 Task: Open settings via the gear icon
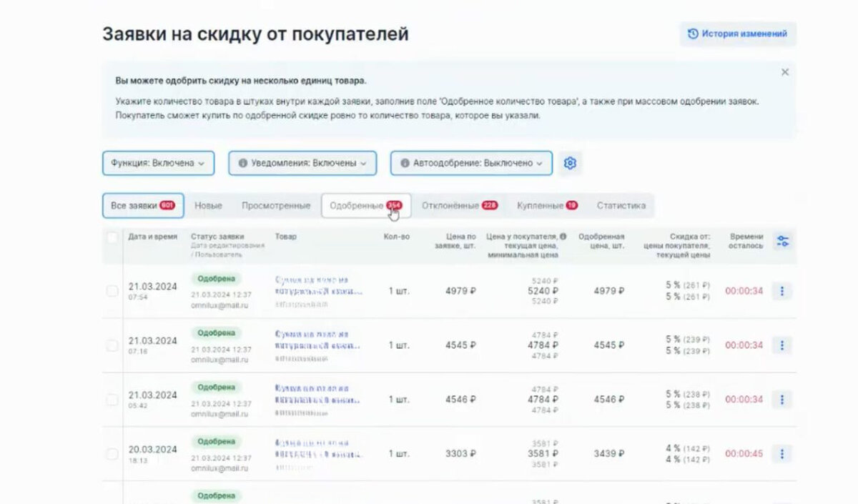[x=570, y=163]
